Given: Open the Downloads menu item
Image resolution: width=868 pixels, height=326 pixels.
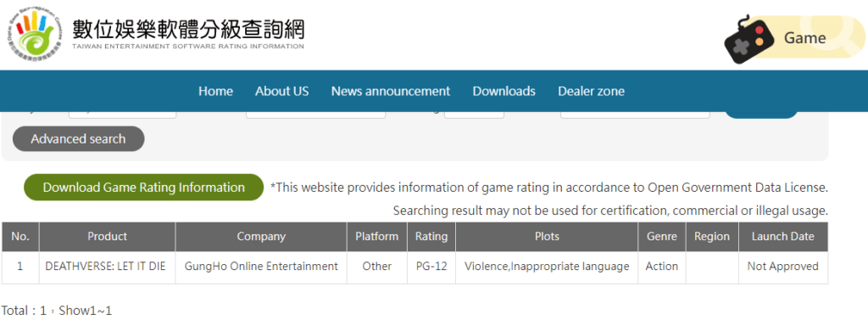Looking at the screenshot, I should (x=504, y=92).
